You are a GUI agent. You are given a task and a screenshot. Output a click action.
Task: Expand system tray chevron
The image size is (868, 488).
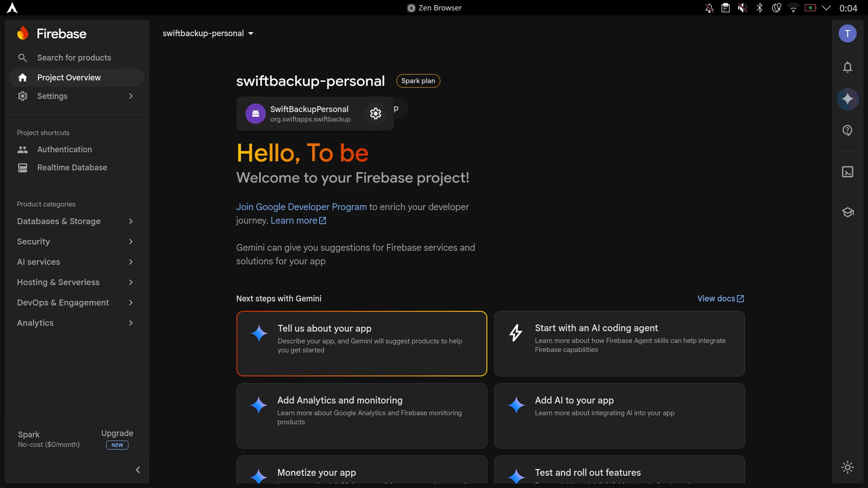click(826, 8)
